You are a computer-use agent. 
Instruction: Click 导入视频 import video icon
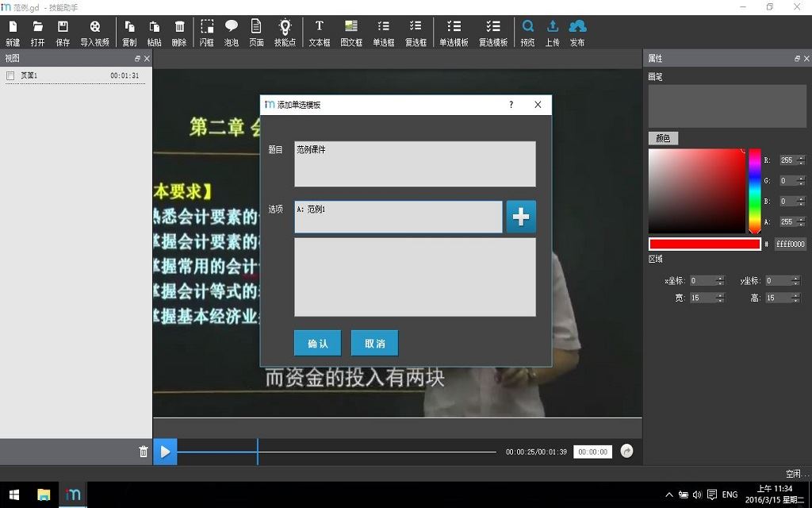click(95, 33)
